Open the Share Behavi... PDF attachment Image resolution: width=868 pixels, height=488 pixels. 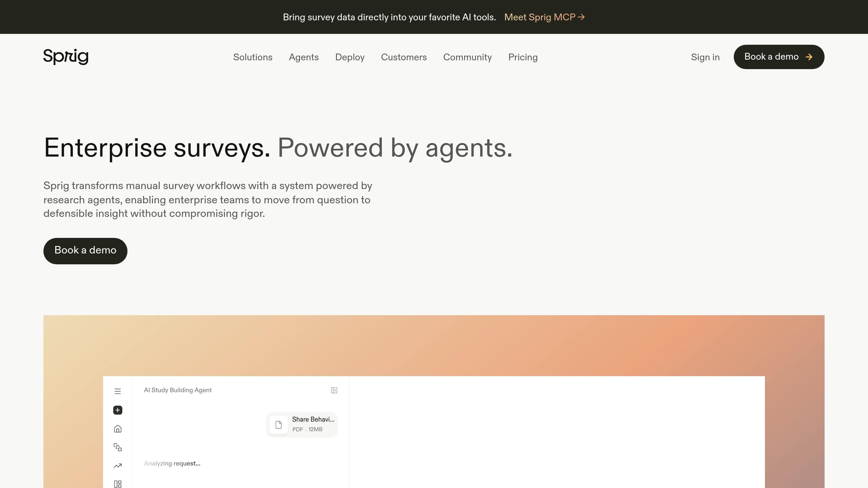coord(302,425)
